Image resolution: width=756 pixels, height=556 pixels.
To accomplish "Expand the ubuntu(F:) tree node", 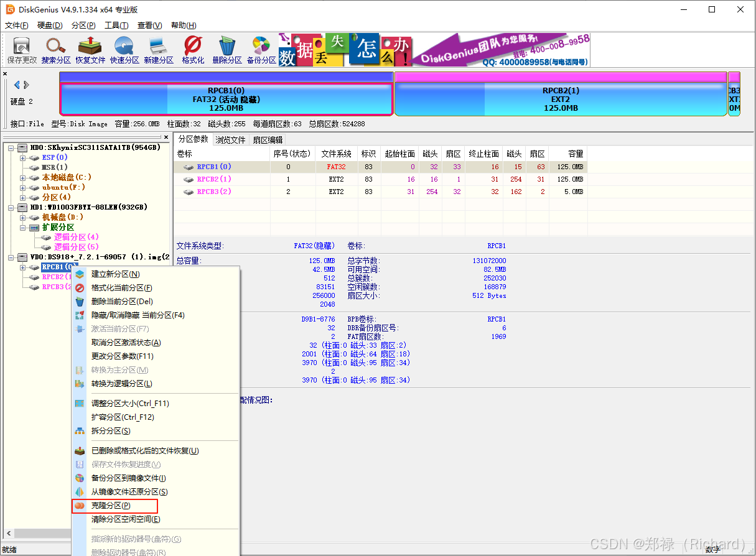I will 23,187.
